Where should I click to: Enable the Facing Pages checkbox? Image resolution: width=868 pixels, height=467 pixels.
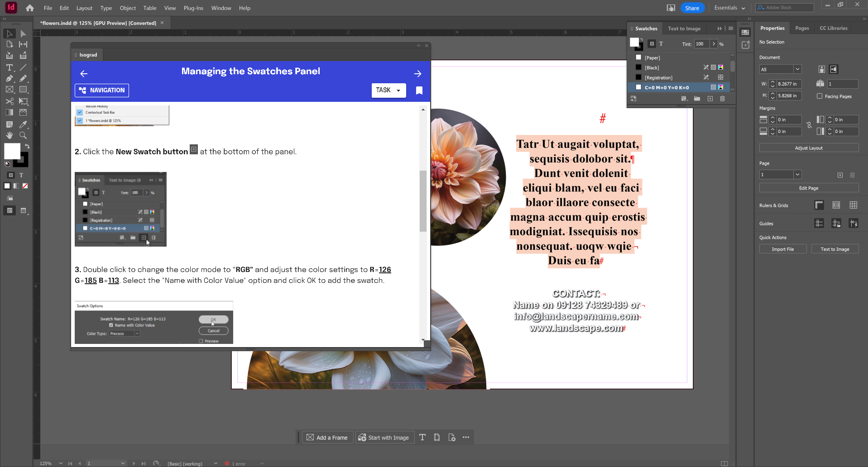820,96
